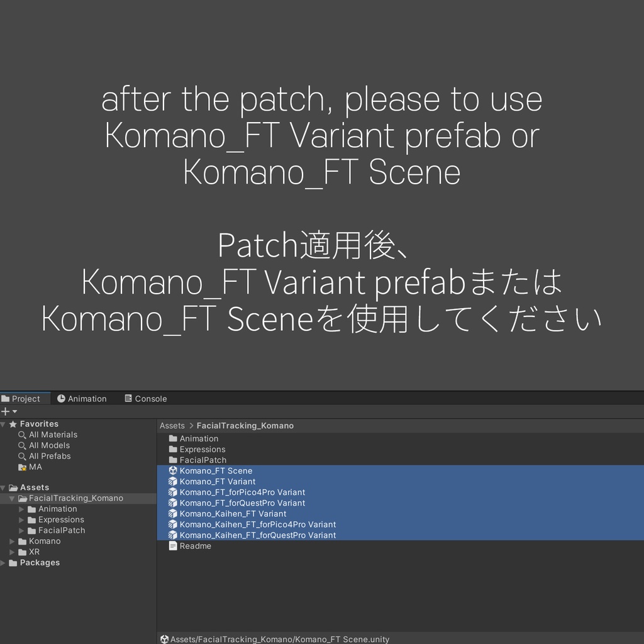Click the Animation tab clock icon
Viewport: 644px width, 644px height.
[61, 398]
